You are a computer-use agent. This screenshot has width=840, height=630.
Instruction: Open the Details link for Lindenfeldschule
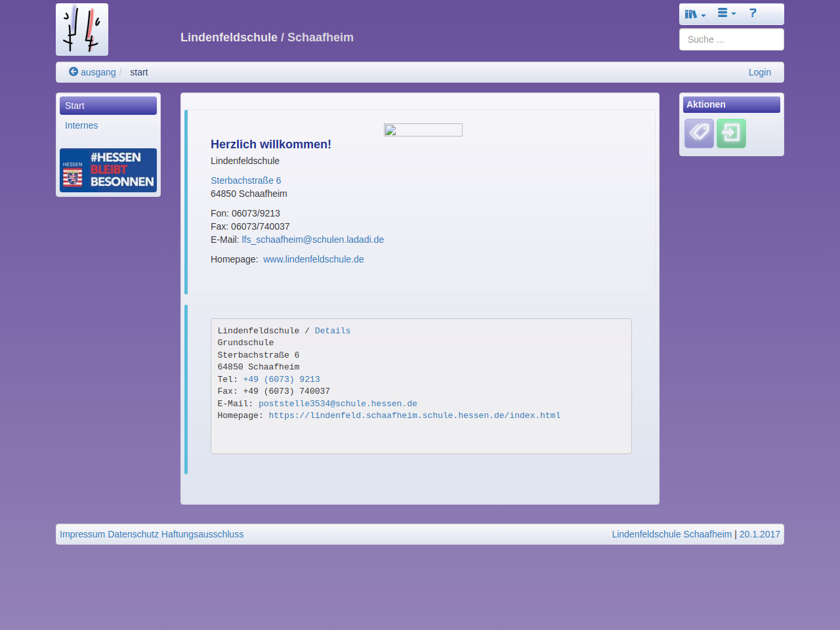click(332, 331)
